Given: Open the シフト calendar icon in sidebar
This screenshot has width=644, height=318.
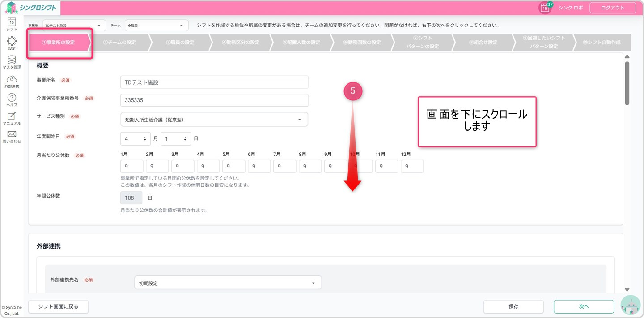Looking at the screenshot, I should [x=12, y=22].
